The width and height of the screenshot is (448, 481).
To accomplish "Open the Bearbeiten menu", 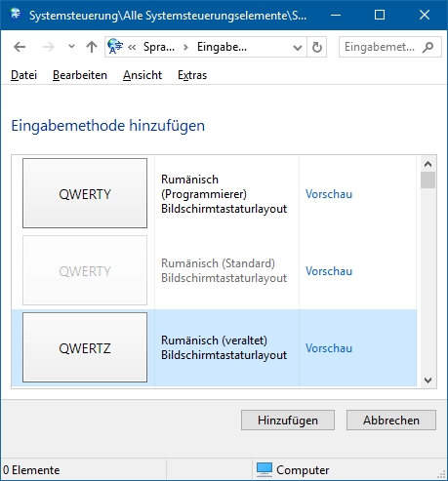I will tap(80, 75).
